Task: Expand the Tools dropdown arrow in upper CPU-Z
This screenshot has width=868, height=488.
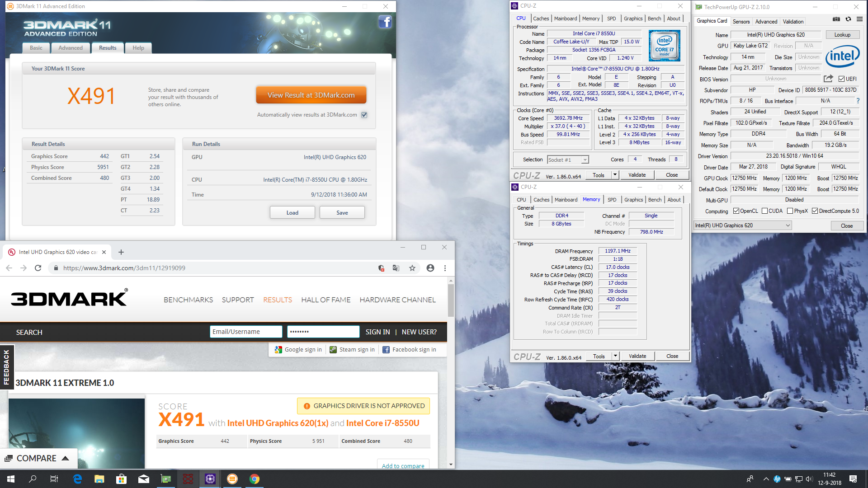Action: pos(615,175)
